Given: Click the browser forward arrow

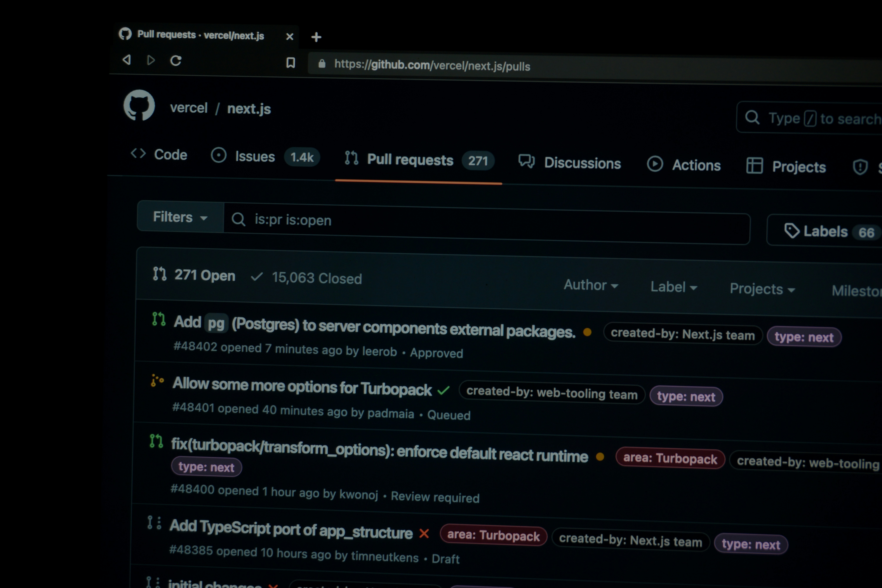Looking at the screenshot, I should [x=151, y=60].
